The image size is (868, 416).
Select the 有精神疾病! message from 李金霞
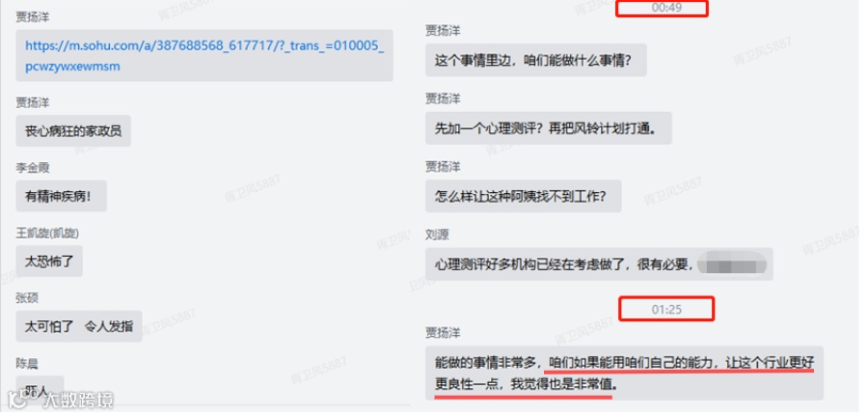pyautogui.click(x=61, y=197)
